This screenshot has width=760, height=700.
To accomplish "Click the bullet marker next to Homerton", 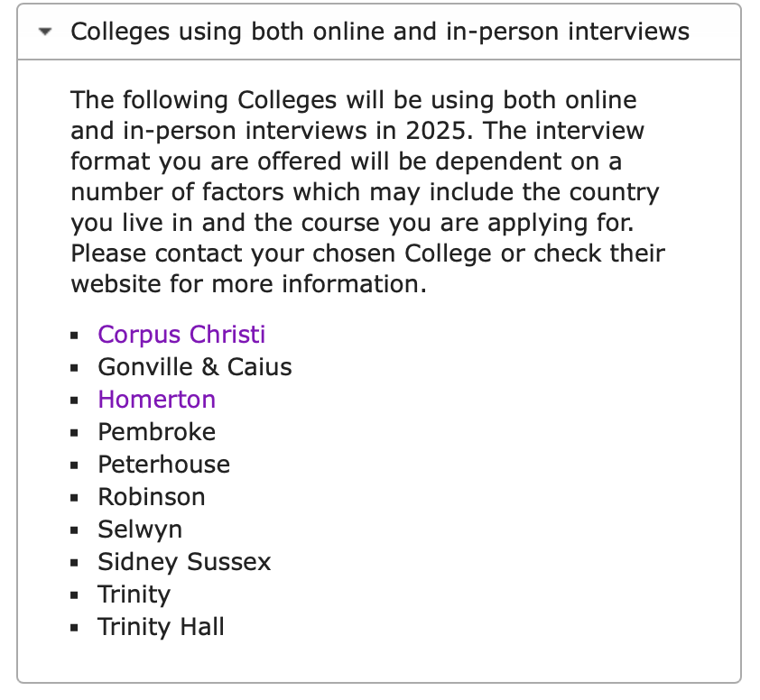I will [75, 401].
